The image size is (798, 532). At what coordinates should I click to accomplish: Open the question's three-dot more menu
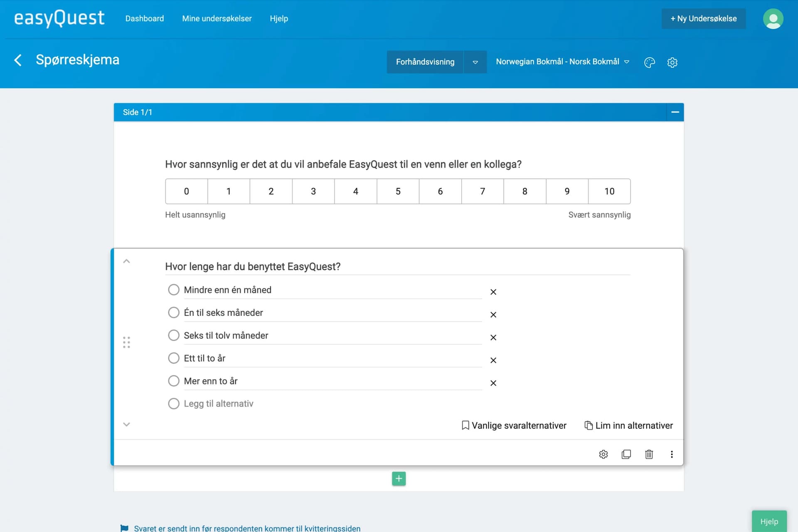[x=672, y=454]
